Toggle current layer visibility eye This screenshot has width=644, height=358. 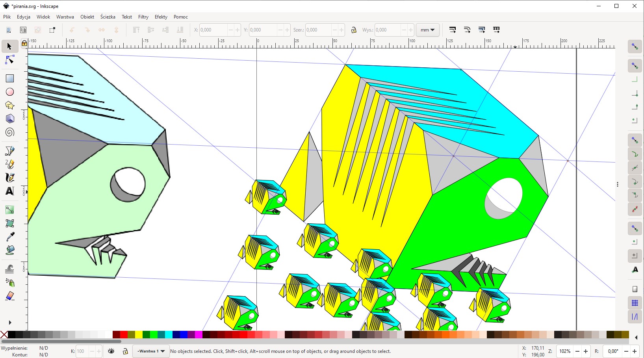111,351
